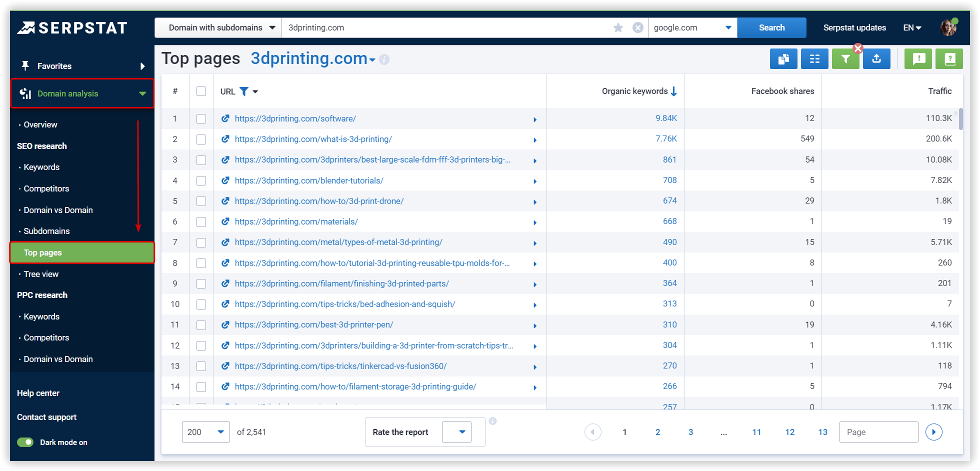The image size is (980, 471).
Task: Click the info icon near Rate the report
Action: 492,421
